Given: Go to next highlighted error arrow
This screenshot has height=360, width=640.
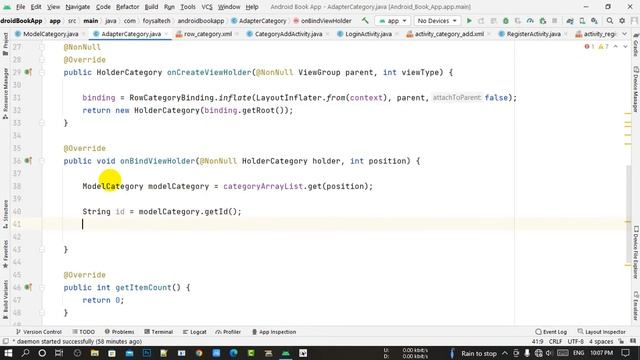Looking at the screenshot, I should (x=625, y=47).
